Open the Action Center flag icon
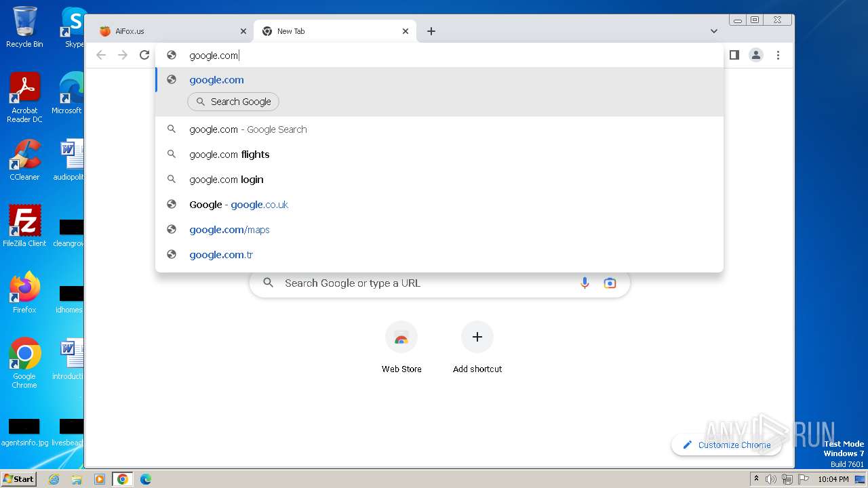 (803, 479)
